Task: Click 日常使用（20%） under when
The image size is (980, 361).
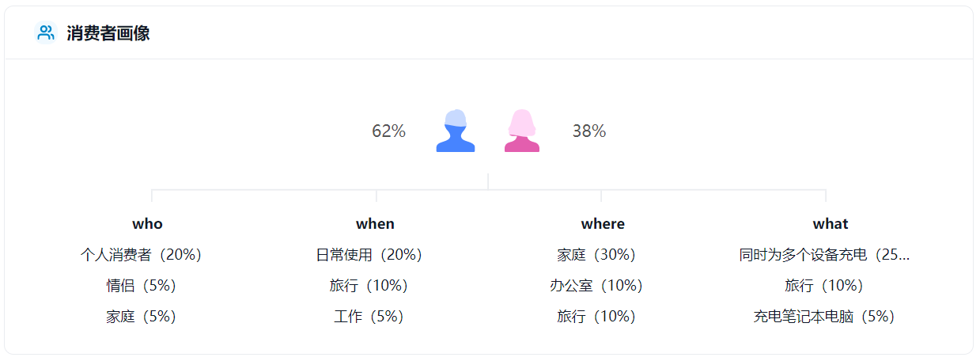Action: click(x=369, y=255)
